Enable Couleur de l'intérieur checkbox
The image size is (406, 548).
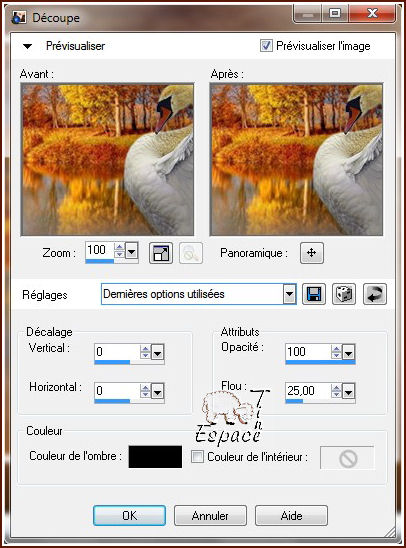(197, 456)
